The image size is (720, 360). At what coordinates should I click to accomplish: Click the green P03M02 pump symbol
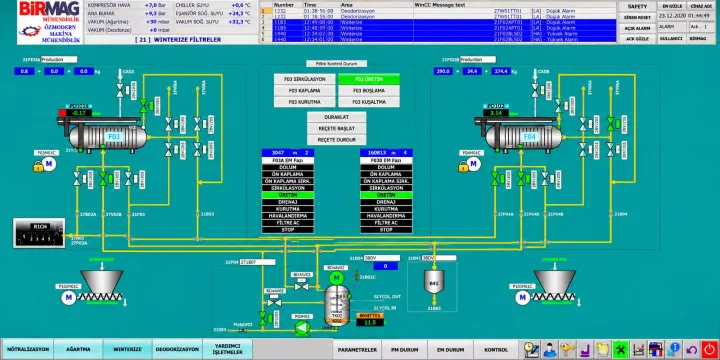click(302, 329)
